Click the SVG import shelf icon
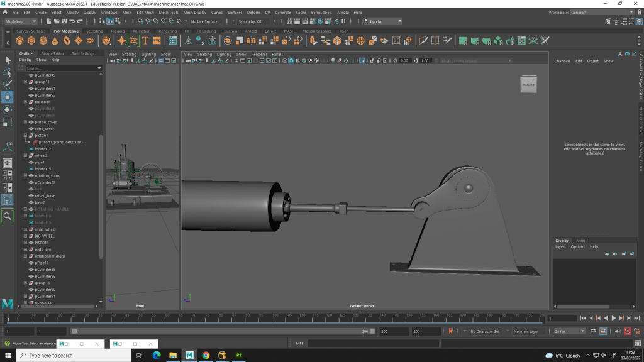Image resolution: width=644 pixels, height=362 pixels. [157, 41]
